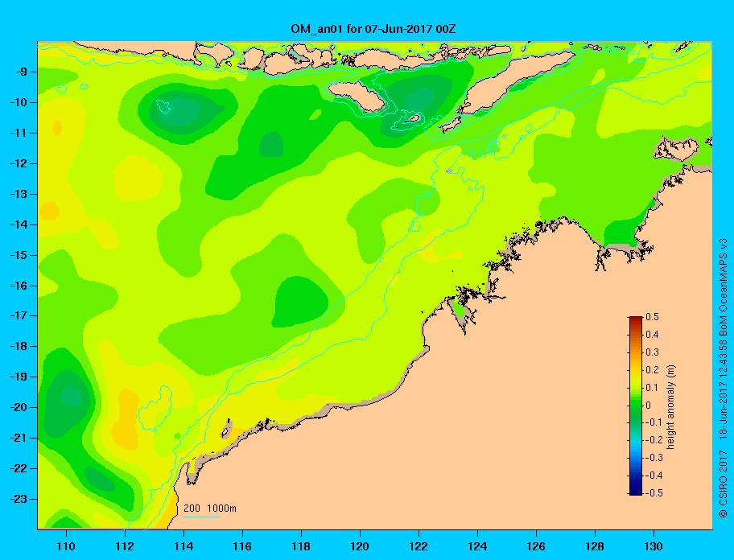Viewport: 734px width, 560px height.
Task: Click the map title 'OM_an01 for 07-Jun-2017 00Z'
Action: point(373,29)
